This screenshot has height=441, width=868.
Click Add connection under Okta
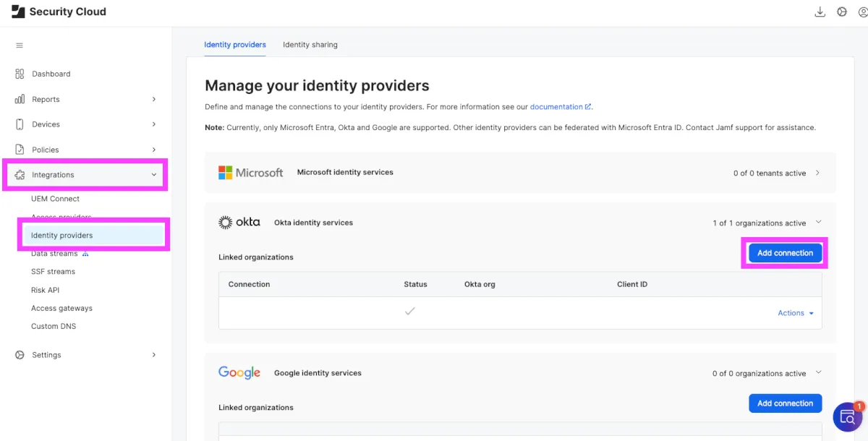coord(785,253)
